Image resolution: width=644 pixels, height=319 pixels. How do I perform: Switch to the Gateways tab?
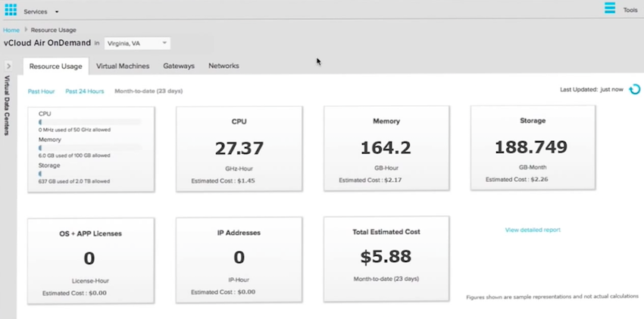(x=179, y=66)
